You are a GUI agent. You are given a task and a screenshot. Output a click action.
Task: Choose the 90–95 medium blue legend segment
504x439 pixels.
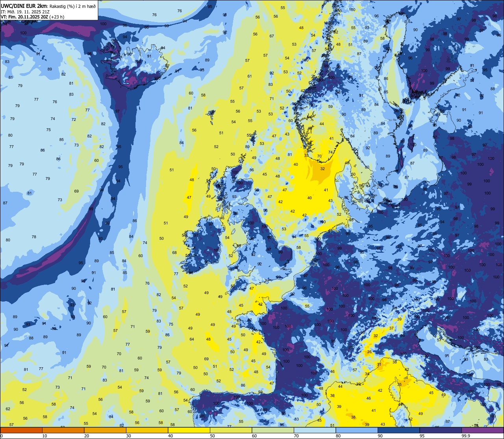pos(398,430)
